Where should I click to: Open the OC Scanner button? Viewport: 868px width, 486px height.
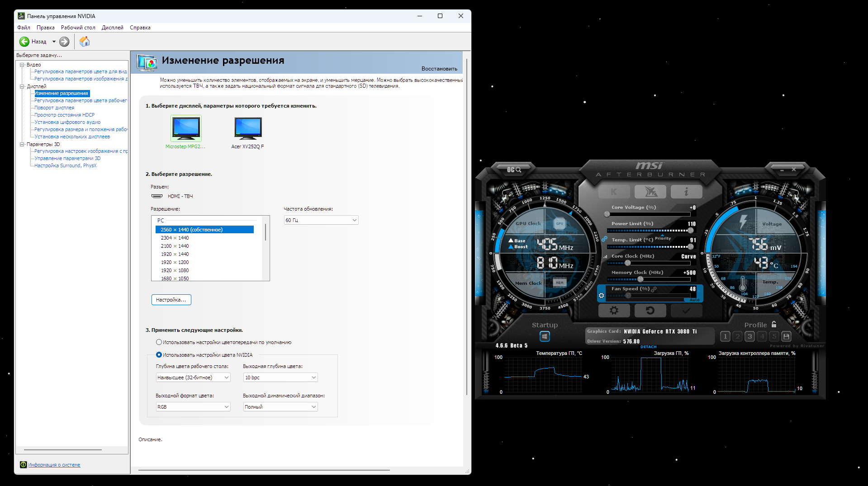pyautogui.click(x=514, y=170)
